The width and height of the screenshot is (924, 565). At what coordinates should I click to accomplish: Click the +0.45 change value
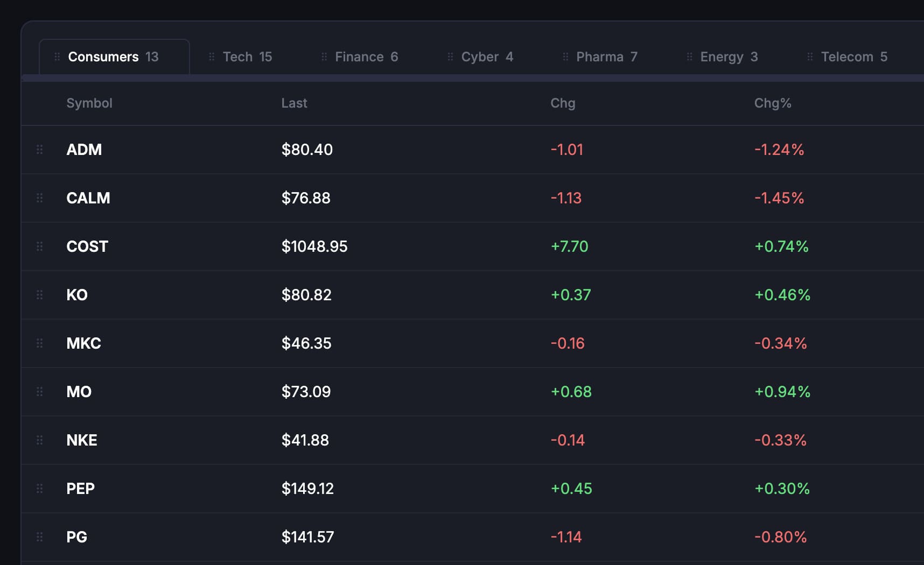point(571,489)
